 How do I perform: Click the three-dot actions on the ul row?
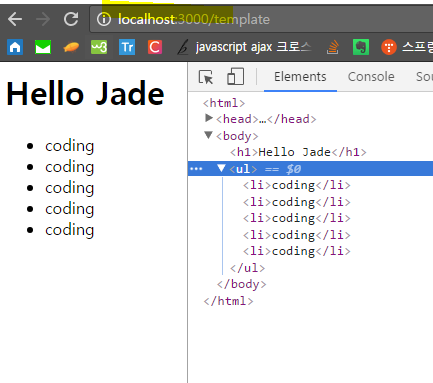[x=196, y=169]
